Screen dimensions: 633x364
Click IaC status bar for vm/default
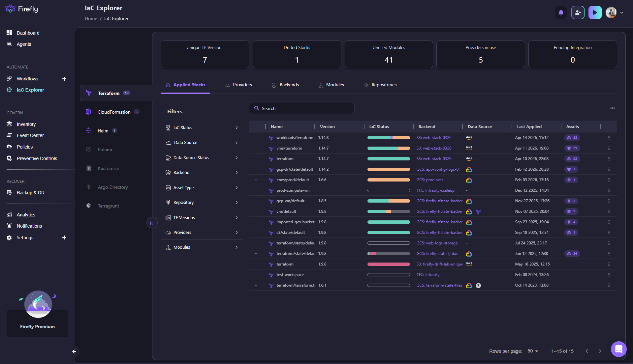(x=389, y=211)
